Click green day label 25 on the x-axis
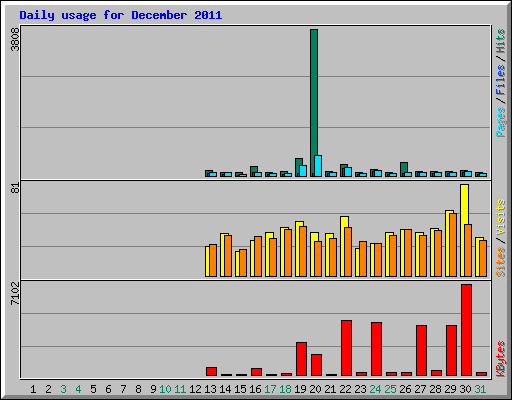 [x=390, y=389]
